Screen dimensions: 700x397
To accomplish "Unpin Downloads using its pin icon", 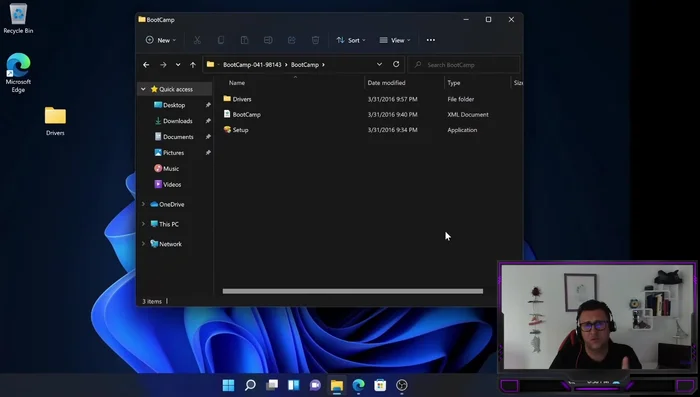I will tap(208, 121).
